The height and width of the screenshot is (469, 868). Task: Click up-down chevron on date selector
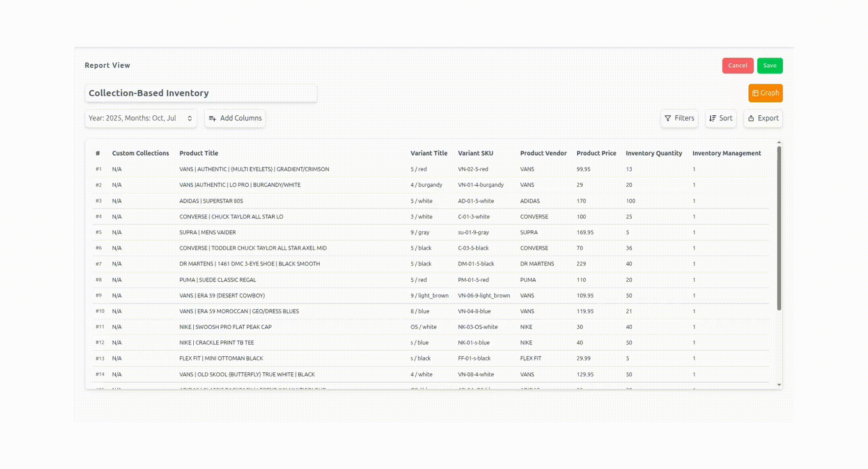tap(190, 118)
